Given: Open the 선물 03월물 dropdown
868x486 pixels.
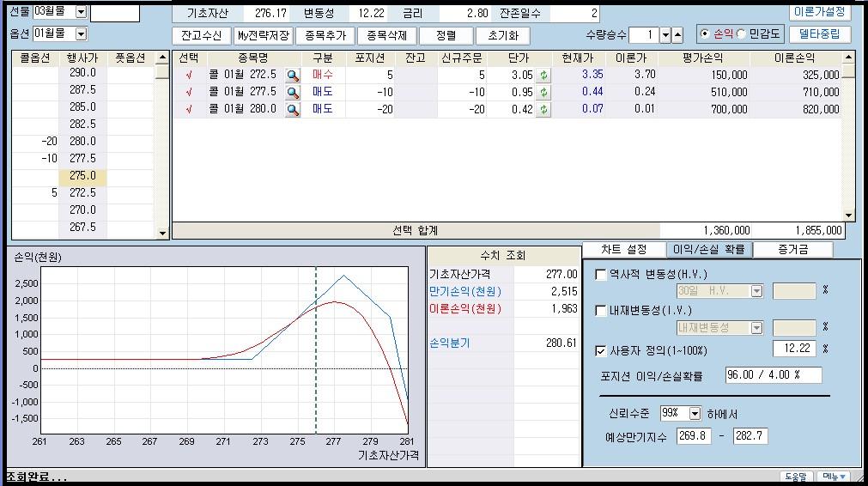Looking at the screenshot, I should [x=81, y=12].
